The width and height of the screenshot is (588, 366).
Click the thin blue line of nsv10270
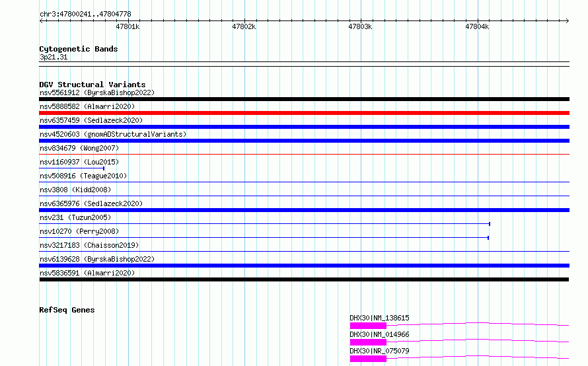[x=264, y=238]
